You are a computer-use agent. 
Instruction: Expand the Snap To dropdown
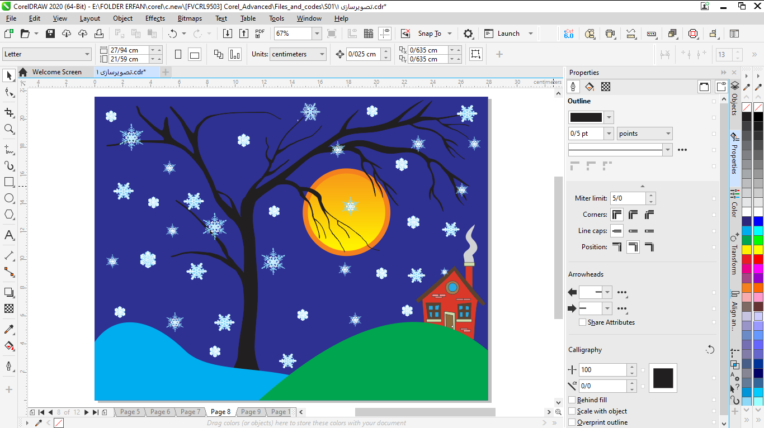pos(449,34)
